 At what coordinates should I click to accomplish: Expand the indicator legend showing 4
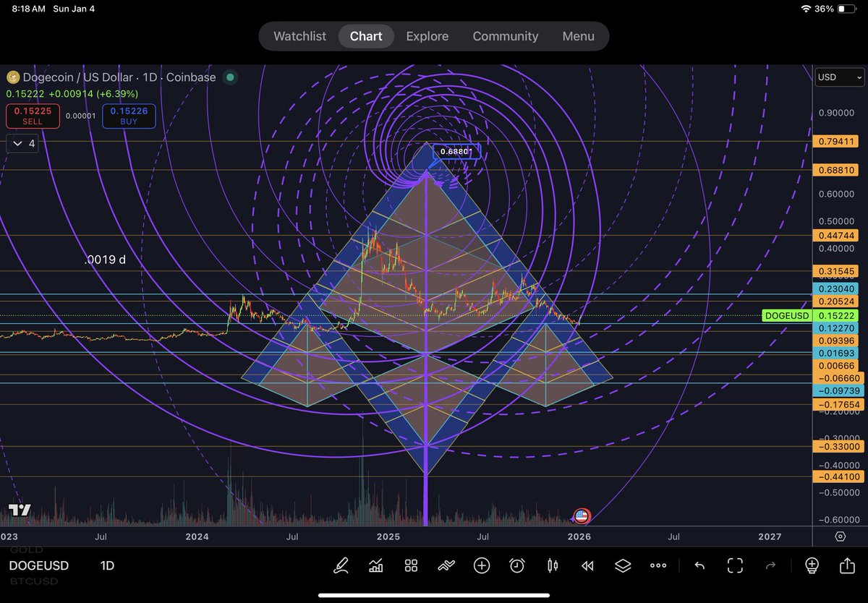pyautogui.click(x=21, y=143)
